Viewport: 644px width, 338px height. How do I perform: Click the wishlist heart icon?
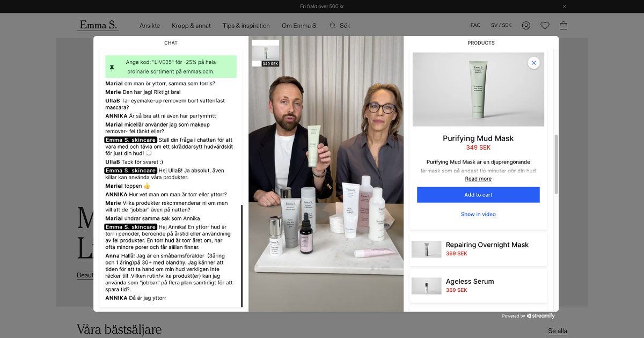pyautogui.click(x=545, y=25)
